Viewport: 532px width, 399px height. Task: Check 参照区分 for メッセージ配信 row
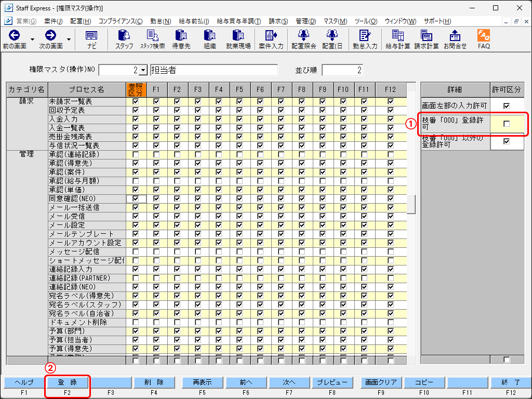[x=136, y=252]
